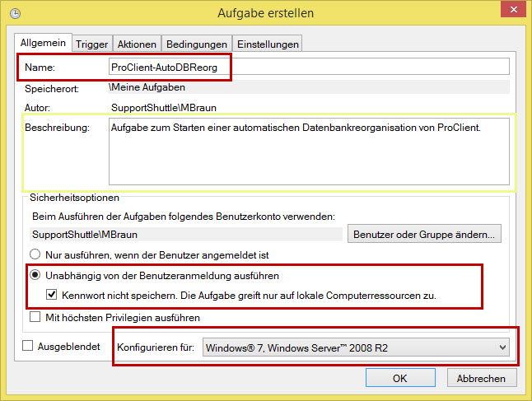Select Nur ausführen, wenn Benutzer angemeldet ist

(35, 255)
